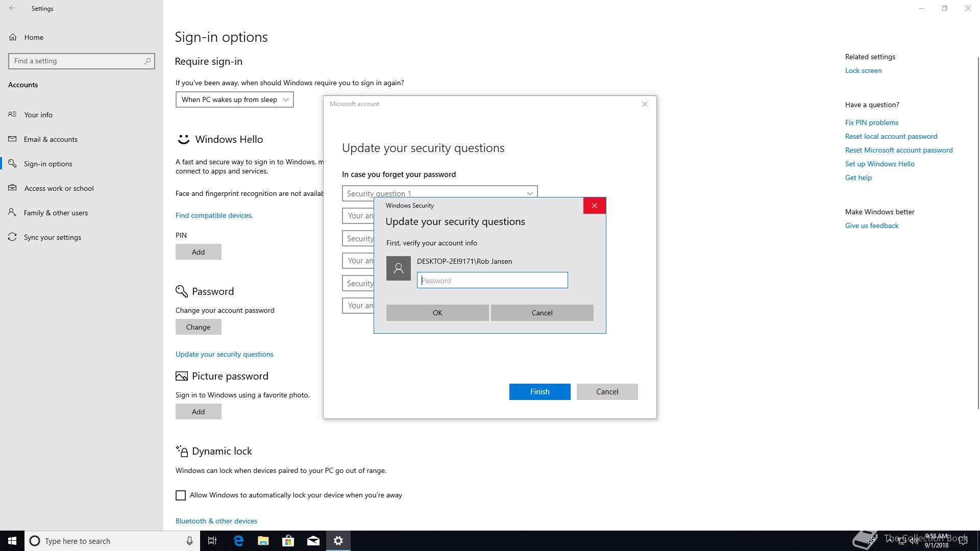The image size is (980, 551).
Task: Open File Explorer from taskbar
Action: pos(263,541)
